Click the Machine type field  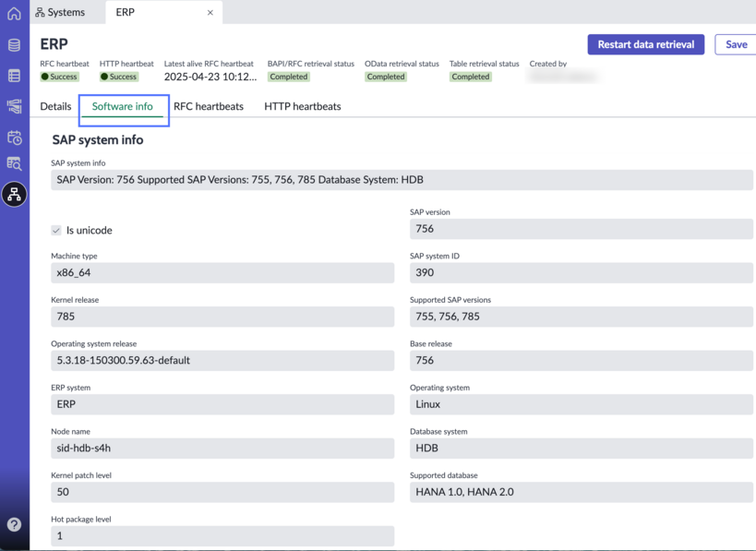pyautogui.click(x=222, y=273)
